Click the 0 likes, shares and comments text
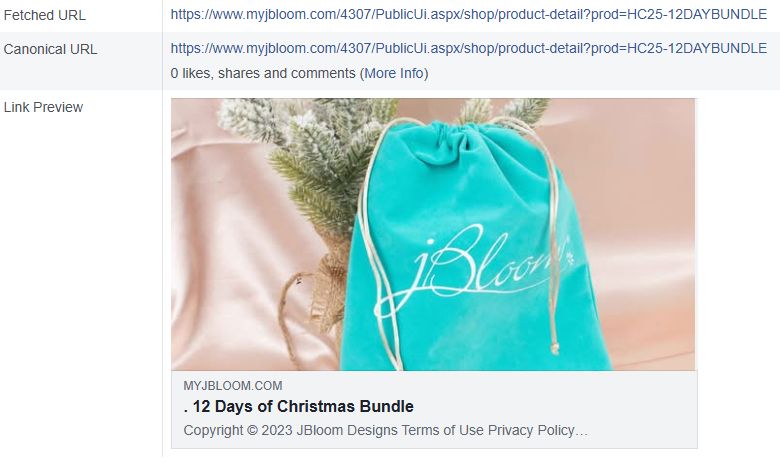 (263, 73)
